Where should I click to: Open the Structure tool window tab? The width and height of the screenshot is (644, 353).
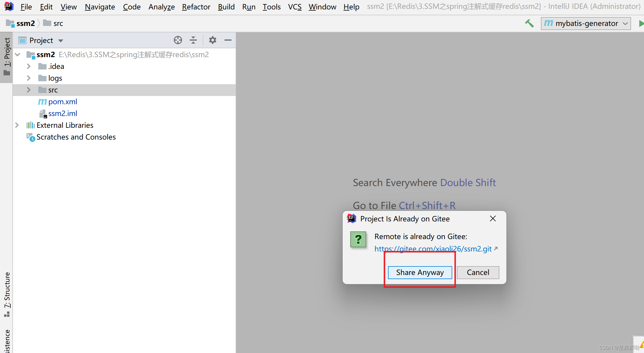[x=7, y=294]
